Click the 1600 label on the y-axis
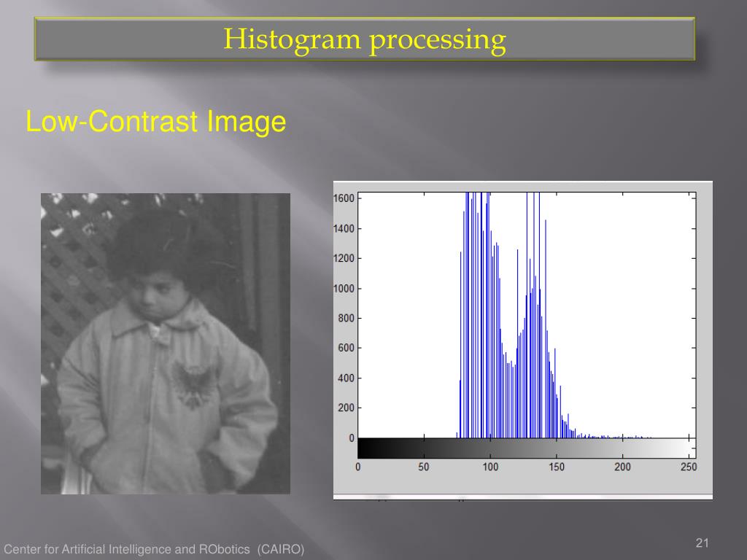Image resolution: width=747 pixels, height=560 pixels. point(344,198)
